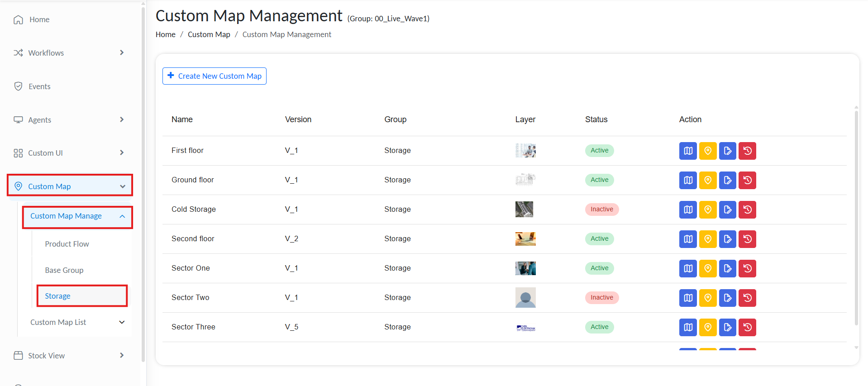
Task: Open map view icon for Sector One
Action: point(687,268)
